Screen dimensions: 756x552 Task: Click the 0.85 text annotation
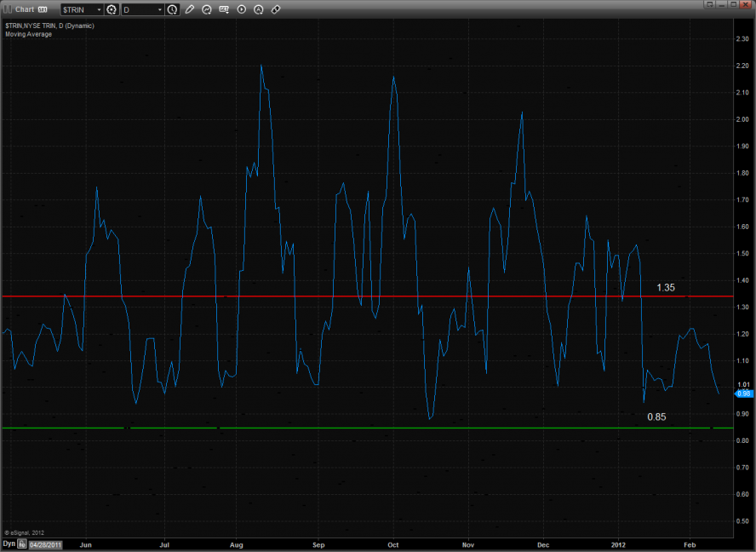click(x=656, y=417)
